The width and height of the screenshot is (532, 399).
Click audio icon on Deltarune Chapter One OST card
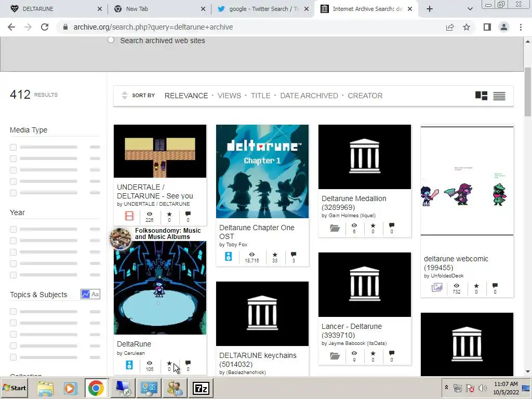[229, 256]
